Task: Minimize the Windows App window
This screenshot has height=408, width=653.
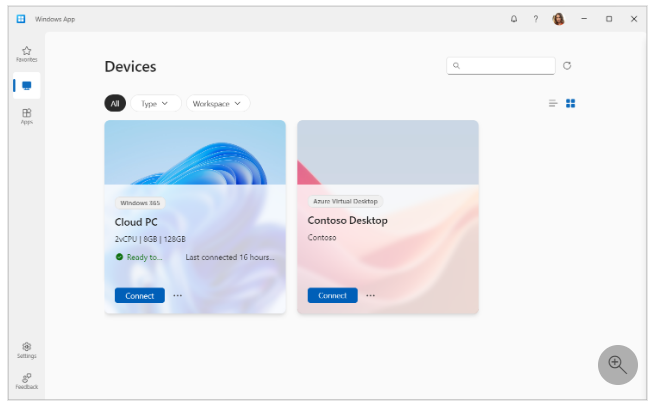Action: (584, 19)
